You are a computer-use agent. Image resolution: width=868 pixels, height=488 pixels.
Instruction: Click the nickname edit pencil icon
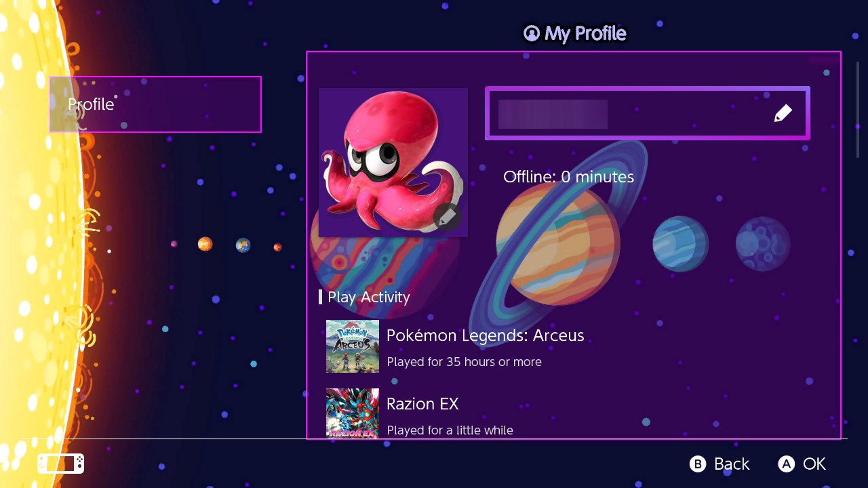point(783,113)
